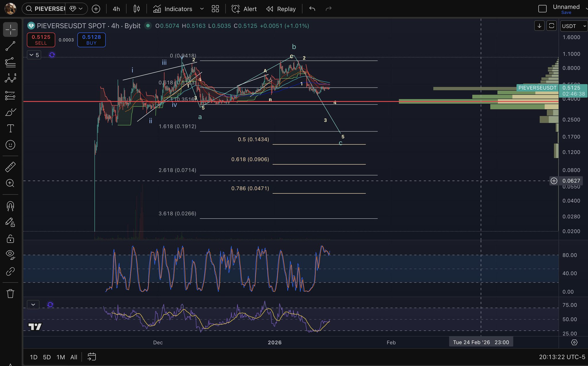Image resolution: width=588 pixels, height=366 pixels.
Task: Select the trend line drawing tool
Action: click(10, 46)
